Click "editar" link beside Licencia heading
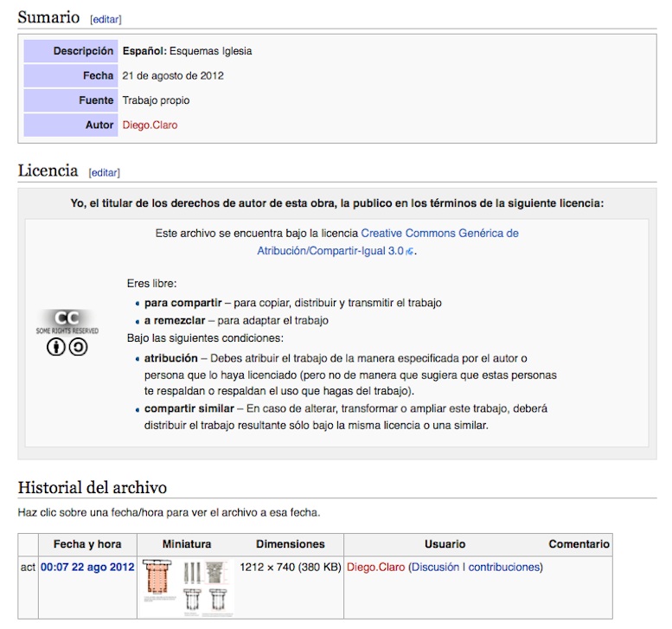This screenshot has height=629, width=672. (104, 172)
